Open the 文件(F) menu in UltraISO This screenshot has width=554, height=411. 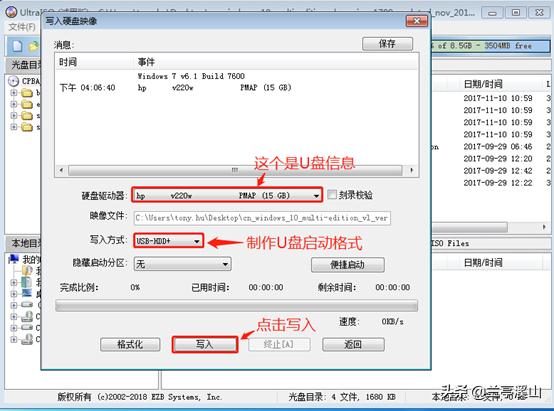click(x=22, y=27)
